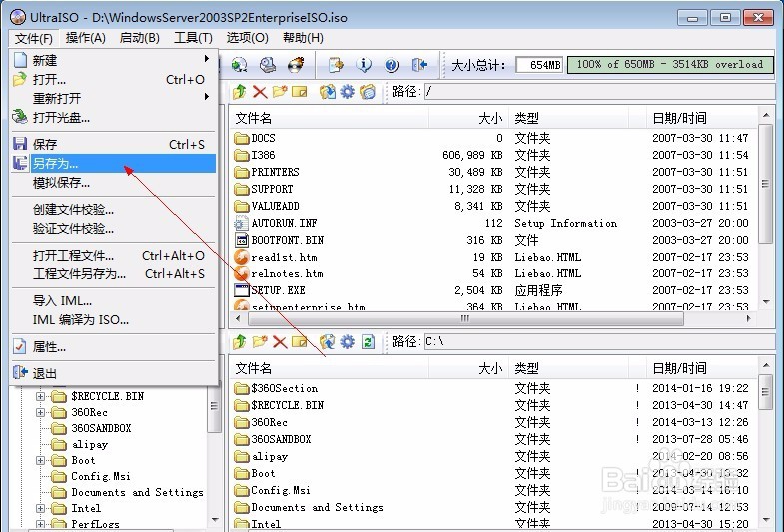Screen dimensions: 784x532
Task: Create new folder in local pane toolbar
Action: coord(260,342)
